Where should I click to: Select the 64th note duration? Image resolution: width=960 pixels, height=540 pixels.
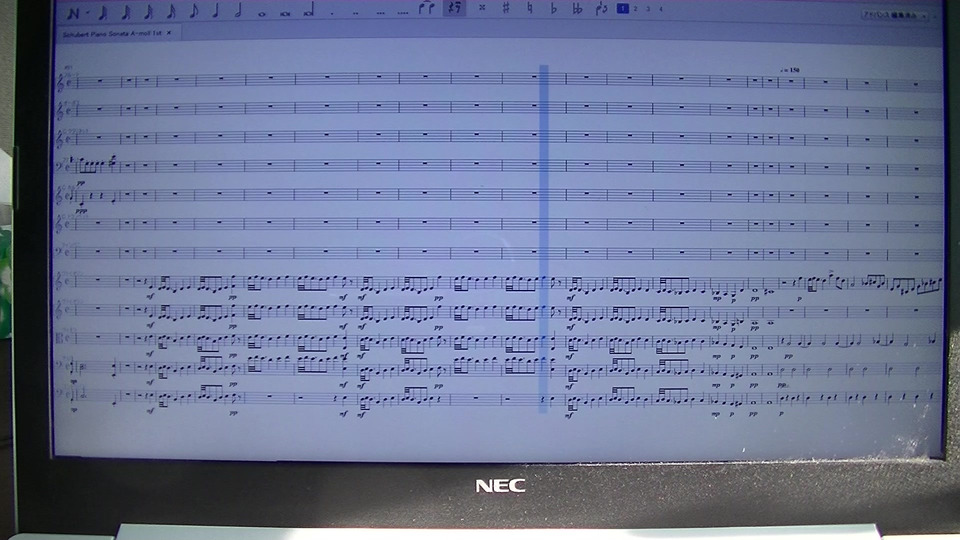tap(126, 12)
